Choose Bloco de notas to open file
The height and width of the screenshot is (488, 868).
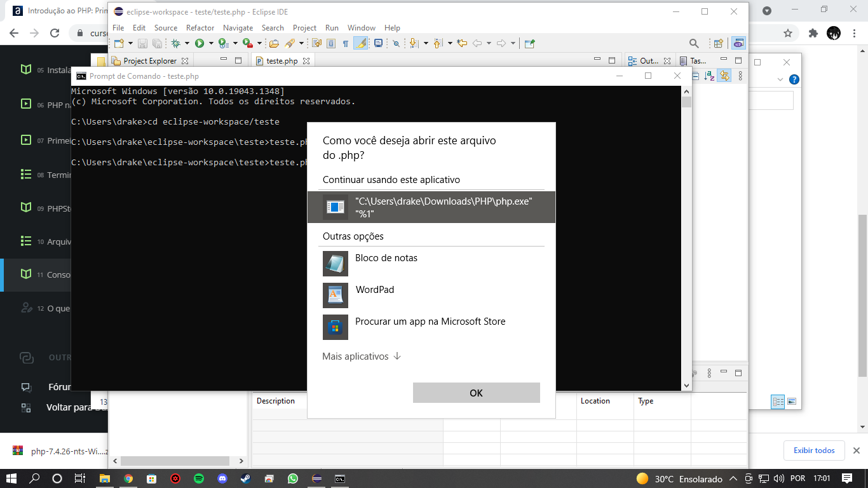pos(431,263)
